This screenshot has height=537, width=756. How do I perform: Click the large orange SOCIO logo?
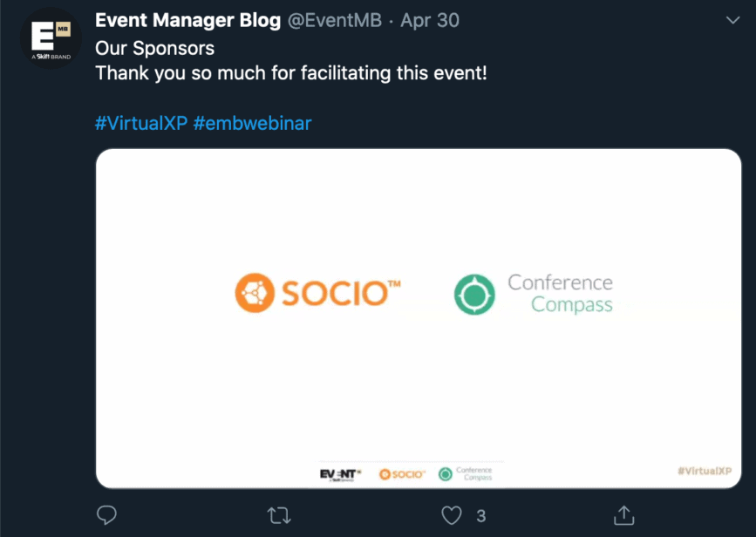click(317, 293)
